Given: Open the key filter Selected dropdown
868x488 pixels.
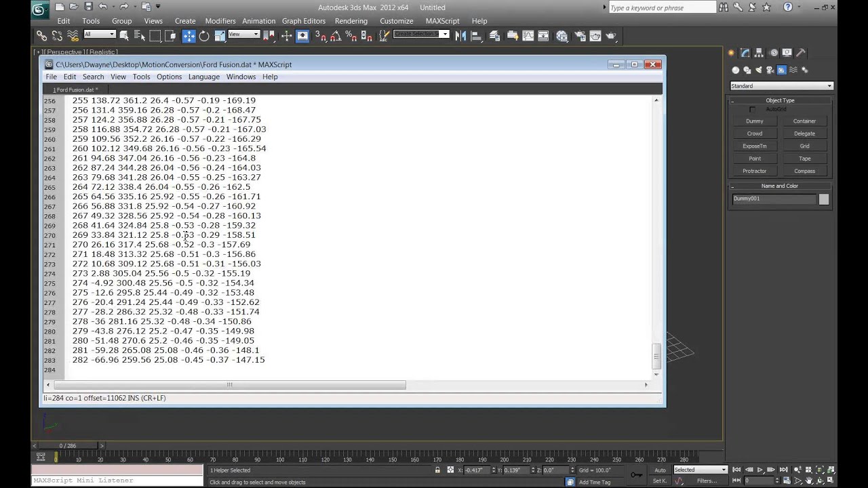Looking at the screenshot, I should 700,470.
